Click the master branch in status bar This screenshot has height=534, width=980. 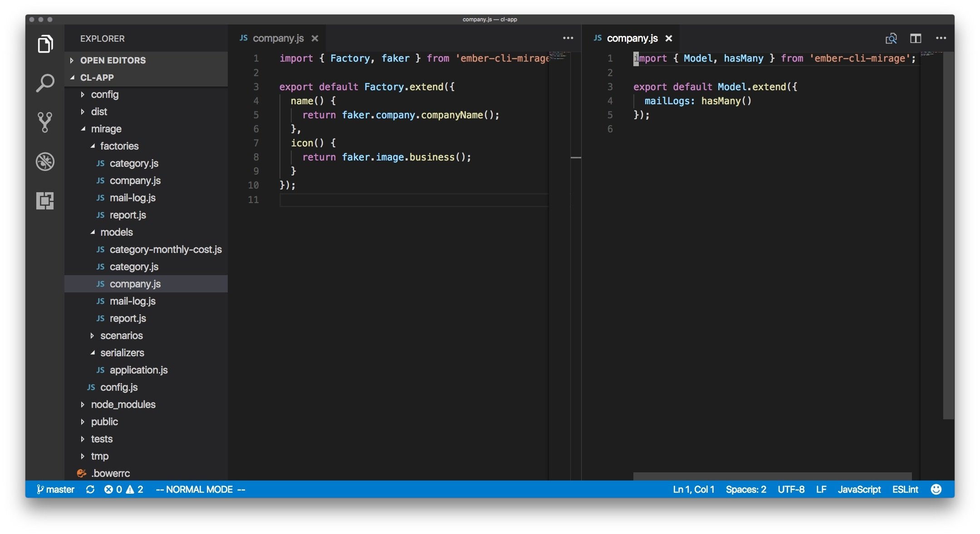point(55,490)
